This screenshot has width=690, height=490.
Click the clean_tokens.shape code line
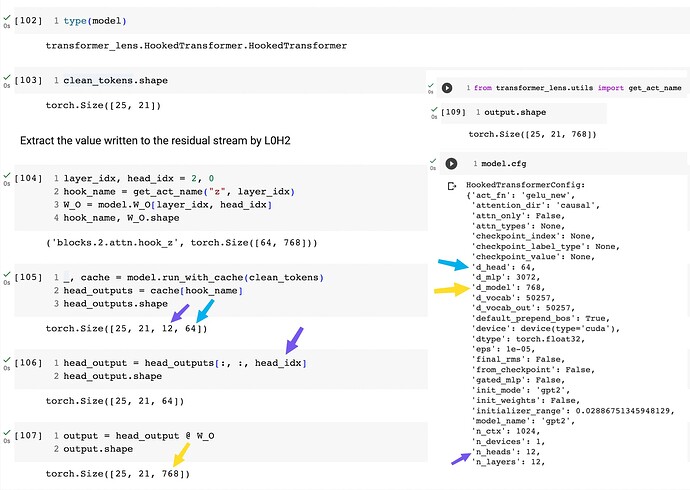(115, 80)
